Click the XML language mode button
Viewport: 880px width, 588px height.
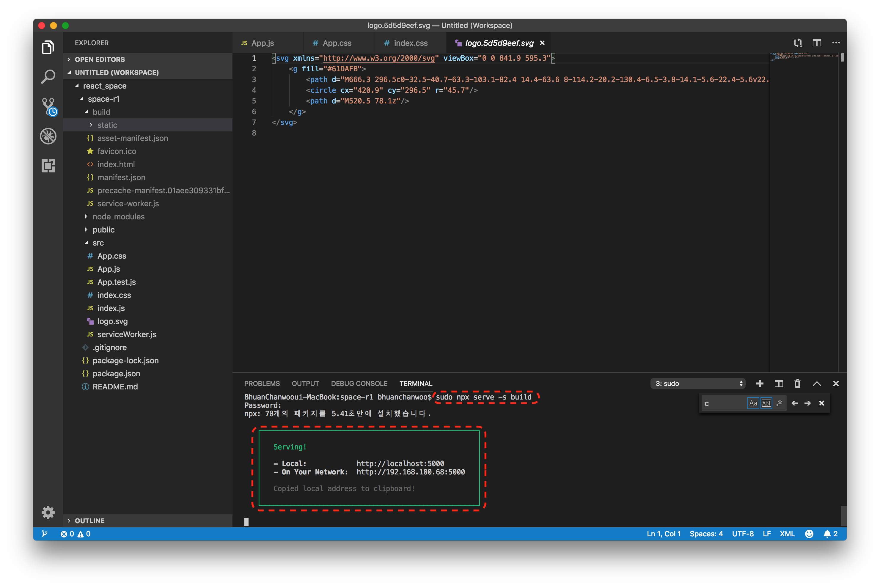point(787,534)
